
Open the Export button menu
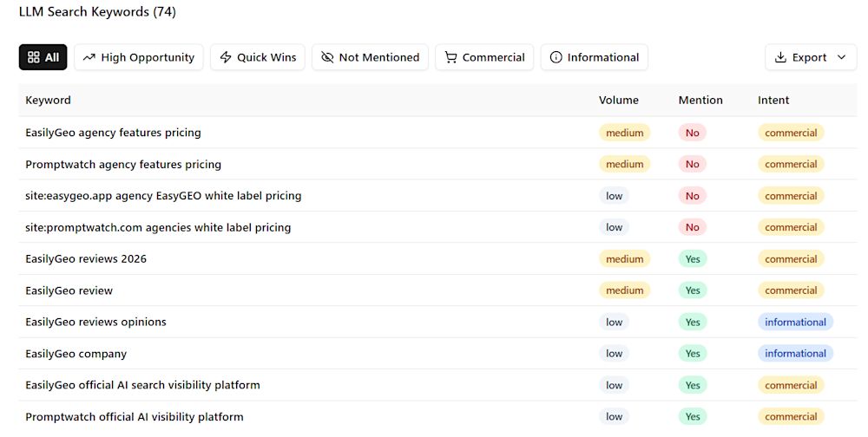coord(811,57)
